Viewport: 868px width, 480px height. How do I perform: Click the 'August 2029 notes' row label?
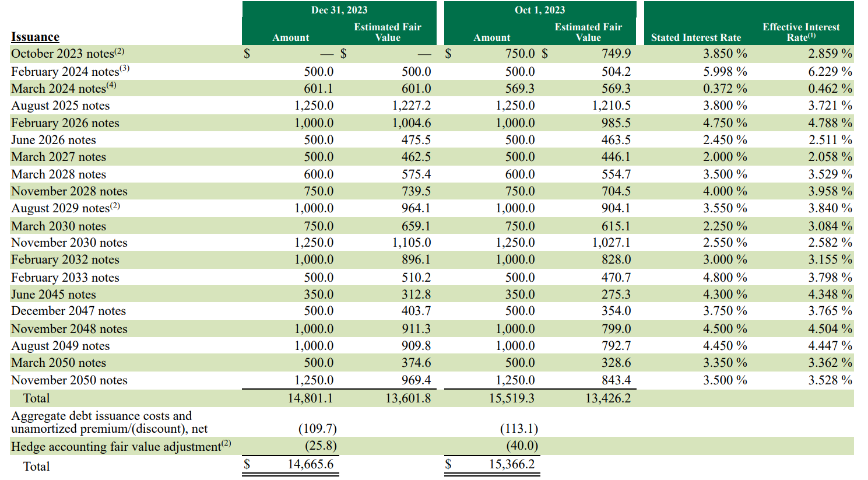click(x=65, y=208)
